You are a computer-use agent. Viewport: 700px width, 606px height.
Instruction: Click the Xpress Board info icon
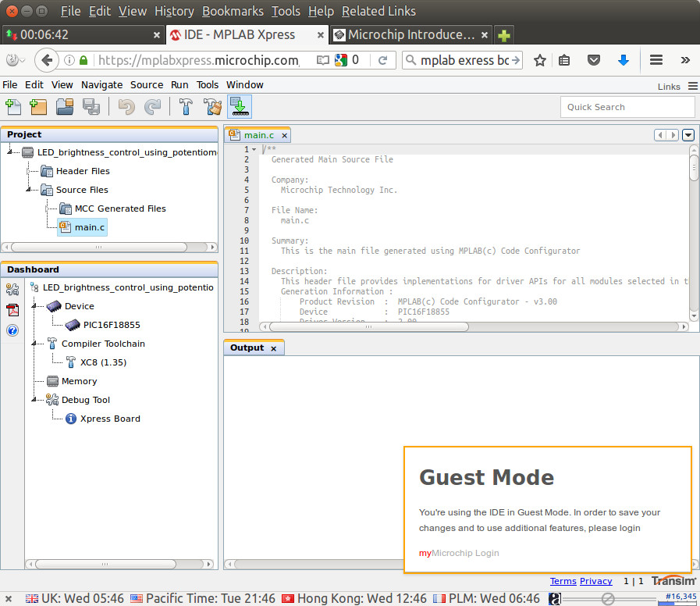point(70,419)
